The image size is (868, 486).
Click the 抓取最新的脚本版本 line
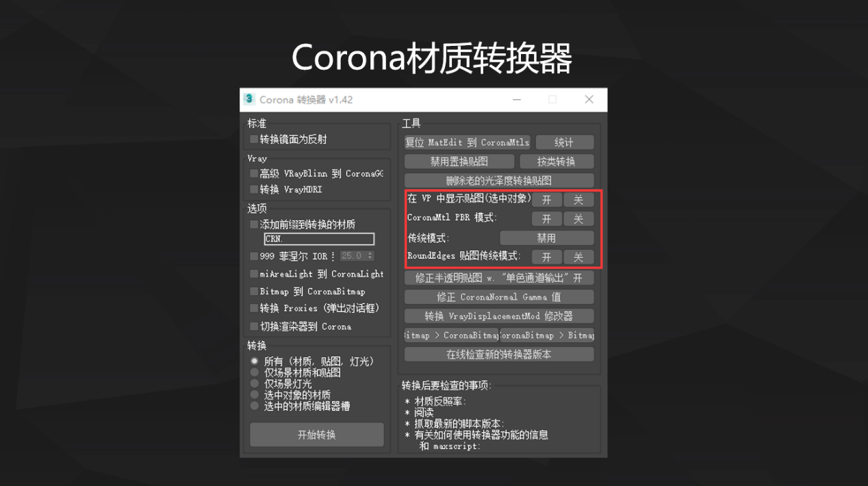[455, 424]
